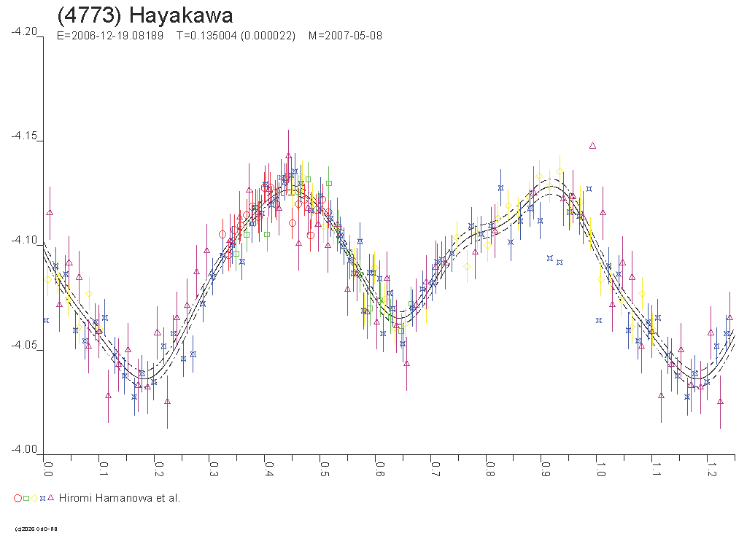
Task: Click the epoch text "E=2006-12-19.08189"
Action: coord(110,36)
